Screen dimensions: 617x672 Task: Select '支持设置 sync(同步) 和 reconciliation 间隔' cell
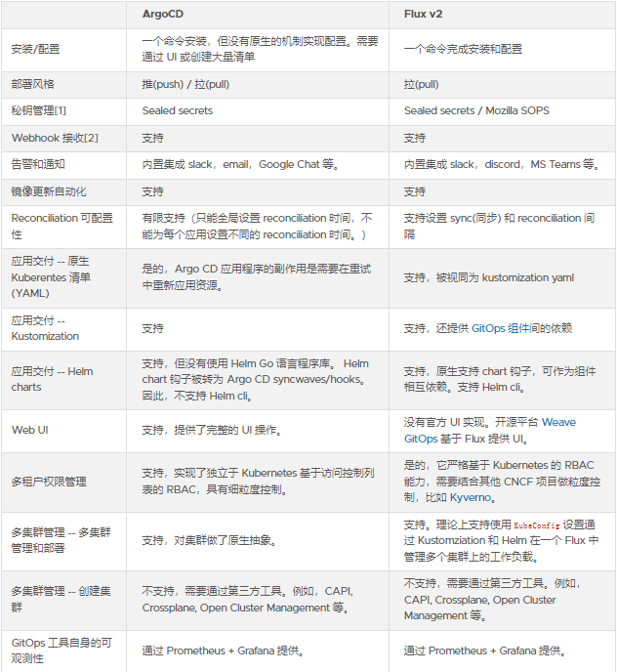(499, 227)
